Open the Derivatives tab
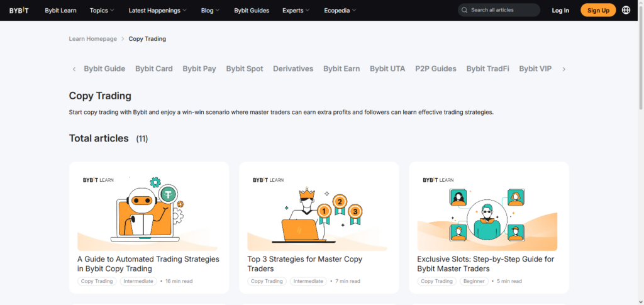 (x=293, y=69)
